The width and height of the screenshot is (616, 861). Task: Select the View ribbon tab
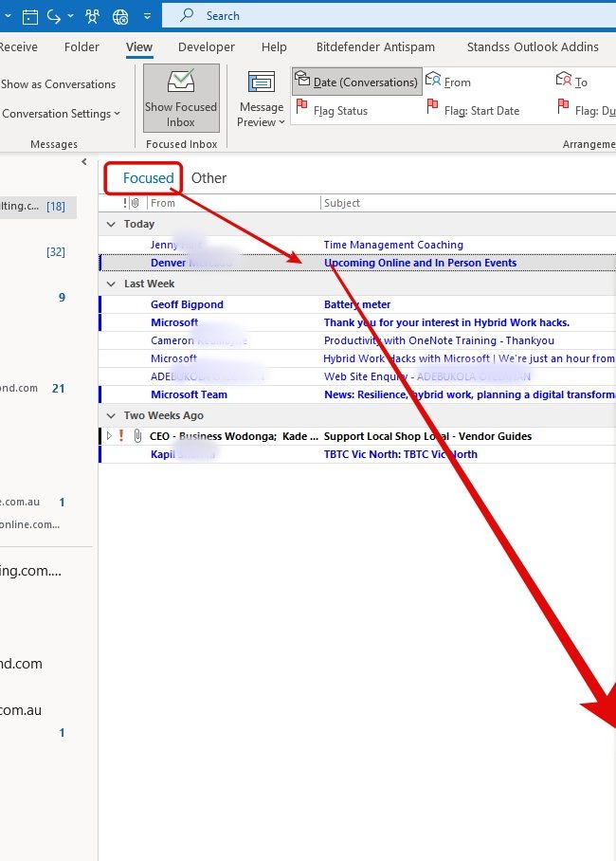pos(139,47)
